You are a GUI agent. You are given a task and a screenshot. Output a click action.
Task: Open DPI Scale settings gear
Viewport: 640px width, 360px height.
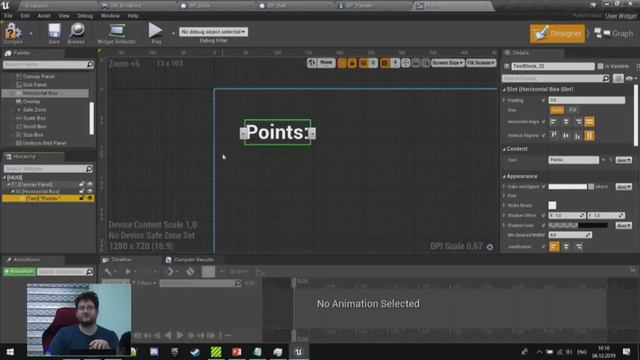coord(490,247)
